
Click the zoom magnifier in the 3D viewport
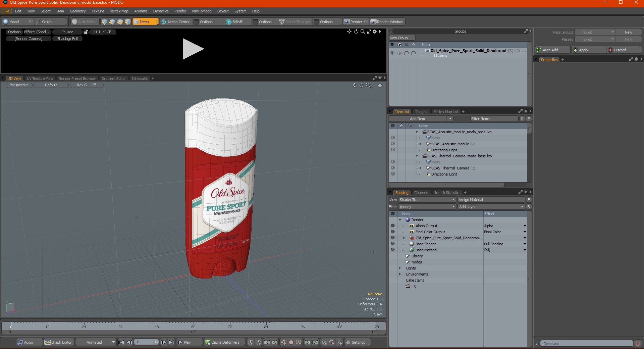click(x=368, y=85)
